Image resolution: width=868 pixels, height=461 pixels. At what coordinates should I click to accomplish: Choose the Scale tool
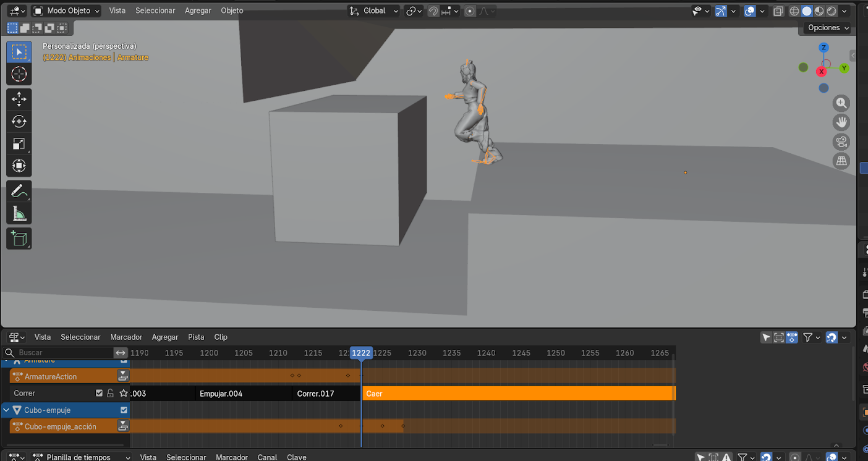19,144
